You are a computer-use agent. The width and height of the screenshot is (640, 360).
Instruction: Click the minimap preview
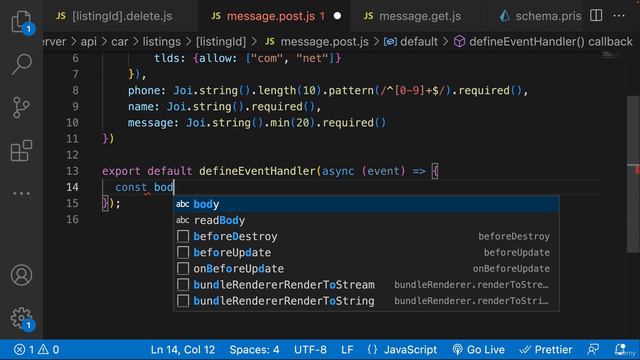click(611, 55)
